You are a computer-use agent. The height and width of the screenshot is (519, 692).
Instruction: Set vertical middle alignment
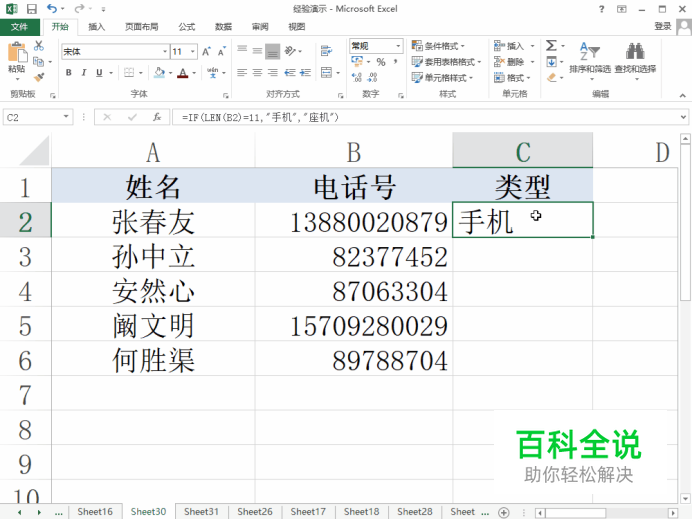click(x=257, y=51)
